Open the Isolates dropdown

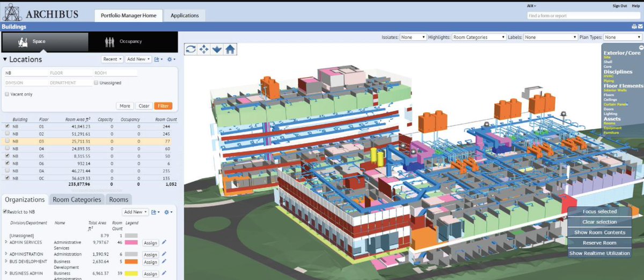[413, 37]
